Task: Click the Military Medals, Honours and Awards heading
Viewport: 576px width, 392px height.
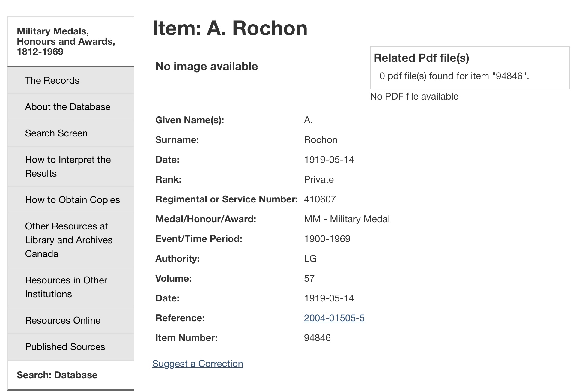Action: (66, 41)
